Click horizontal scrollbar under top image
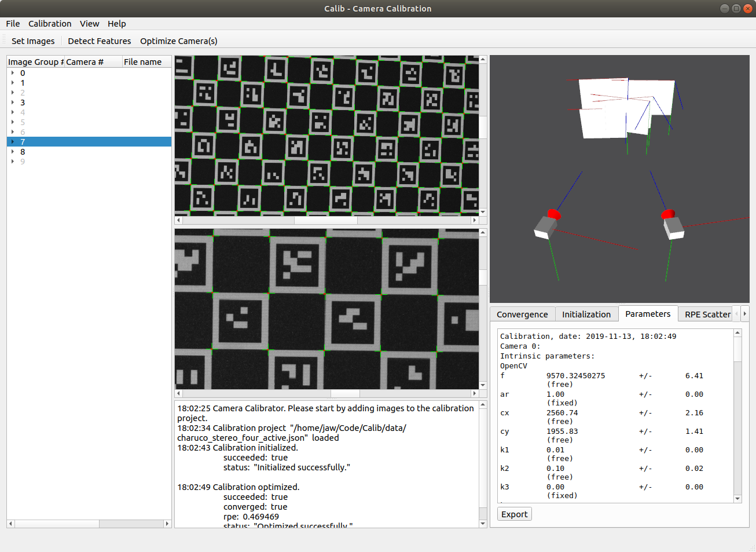 click(326, 220)
